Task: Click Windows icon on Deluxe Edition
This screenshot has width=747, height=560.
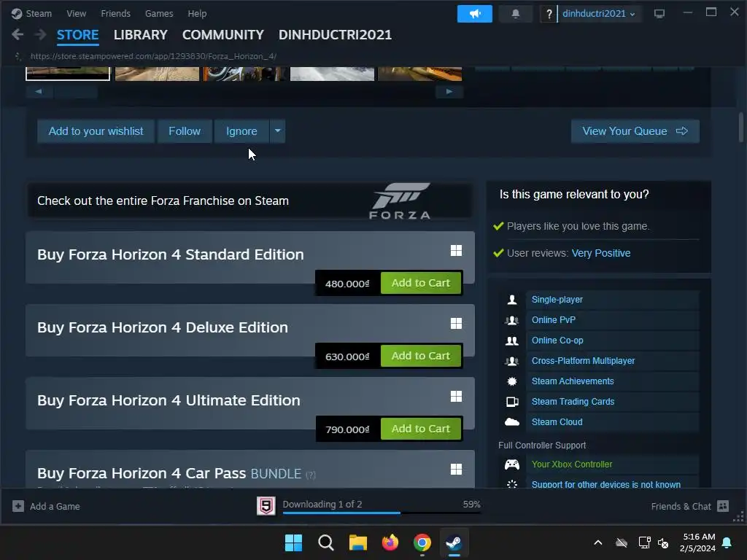Action: [457, 323]
